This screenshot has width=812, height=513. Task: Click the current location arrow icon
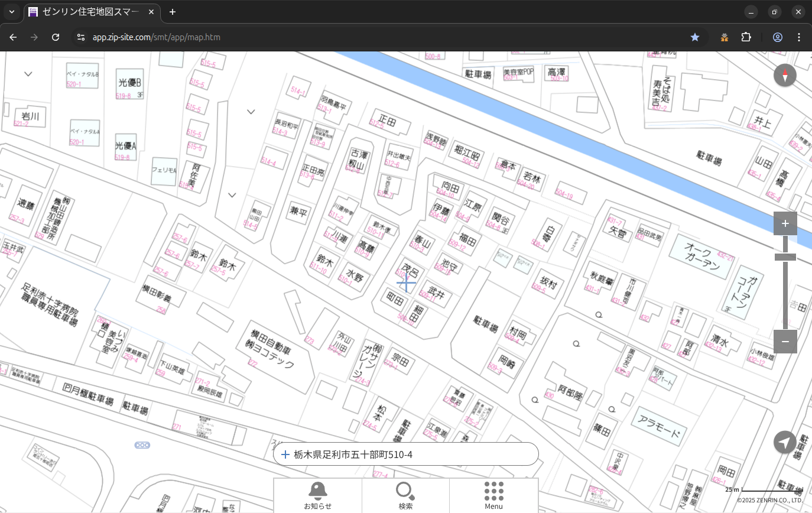785,442
